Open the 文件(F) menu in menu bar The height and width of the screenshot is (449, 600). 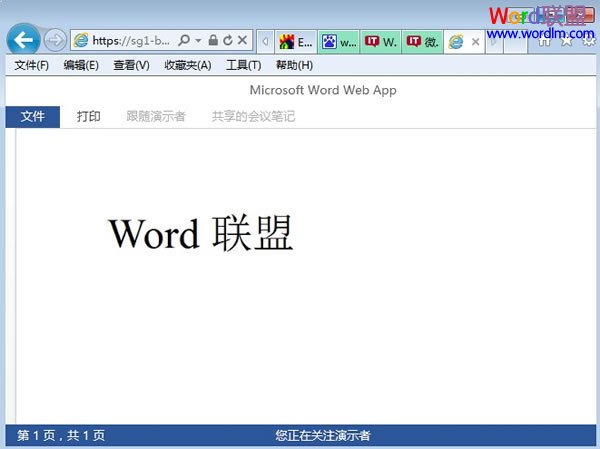pyautogui.click(x=32, y=65)
